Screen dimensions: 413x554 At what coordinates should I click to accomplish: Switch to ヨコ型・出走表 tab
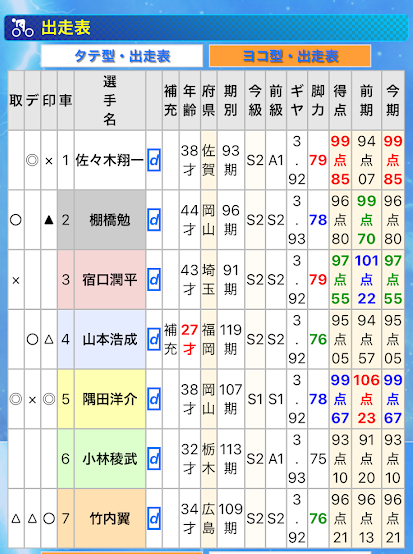click(290, 56)
